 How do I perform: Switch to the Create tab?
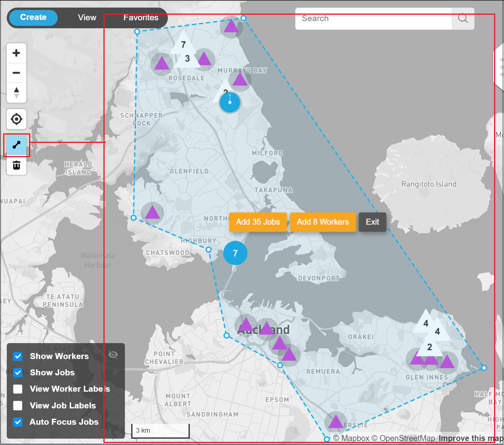click(x=33, y=18)
